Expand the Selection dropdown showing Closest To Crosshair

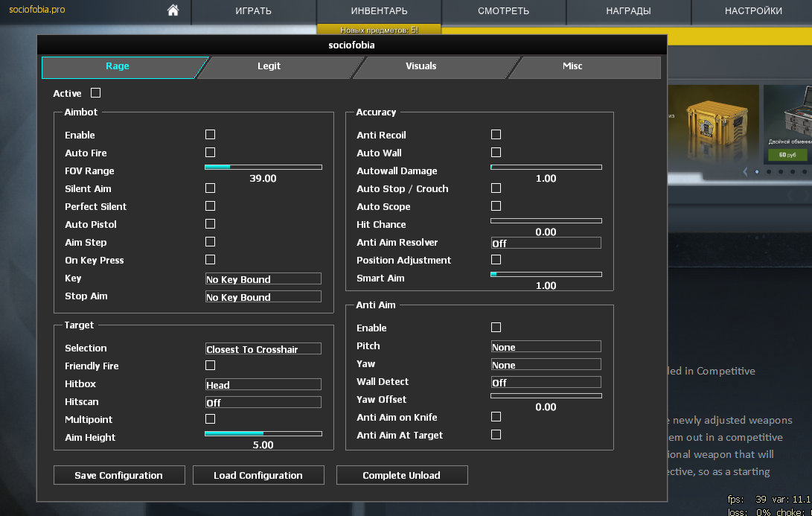263,348
